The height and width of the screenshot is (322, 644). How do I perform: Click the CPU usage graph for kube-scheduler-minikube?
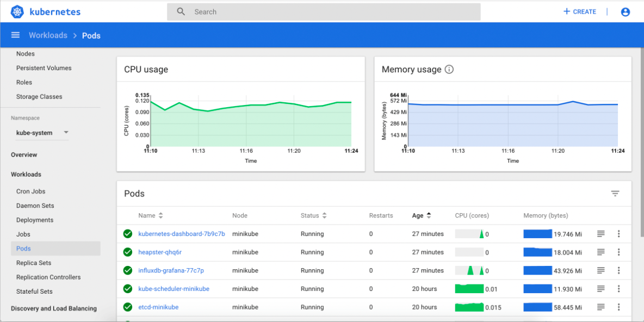(469, 289)
